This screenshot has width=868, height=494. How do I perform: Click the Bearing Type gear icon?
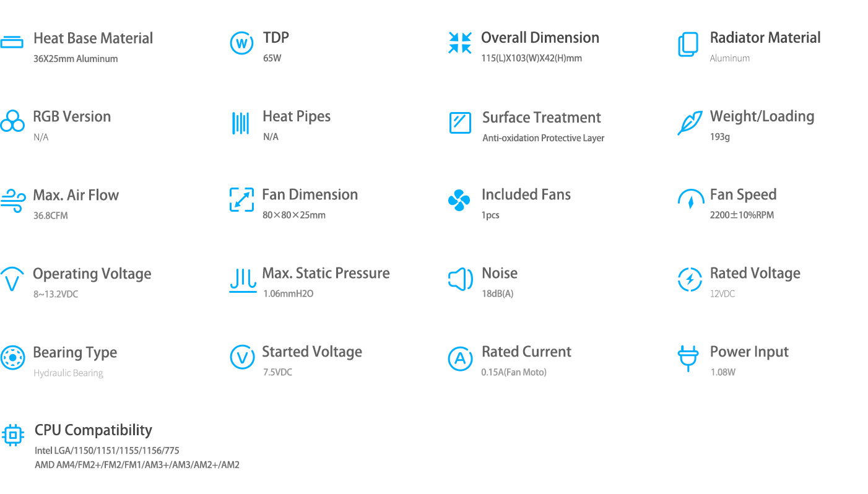(x=12, y=358)
